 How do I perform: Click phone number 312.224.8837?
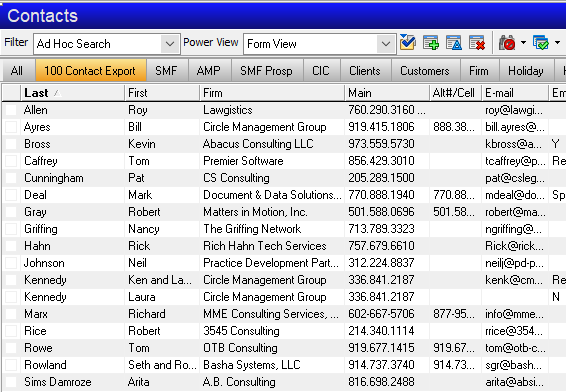[381, 263]
